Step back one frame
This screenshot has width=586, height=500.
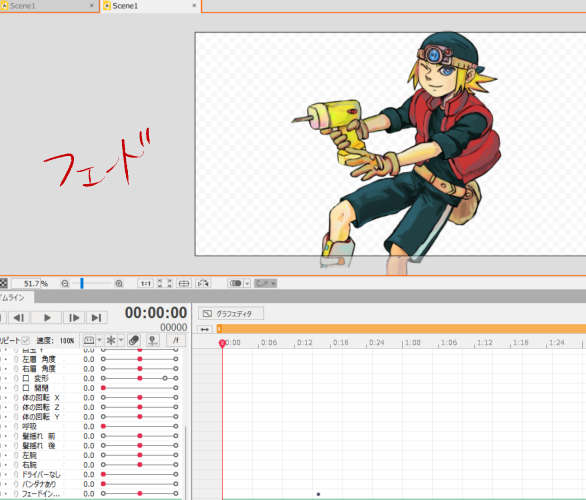point(19,318)
